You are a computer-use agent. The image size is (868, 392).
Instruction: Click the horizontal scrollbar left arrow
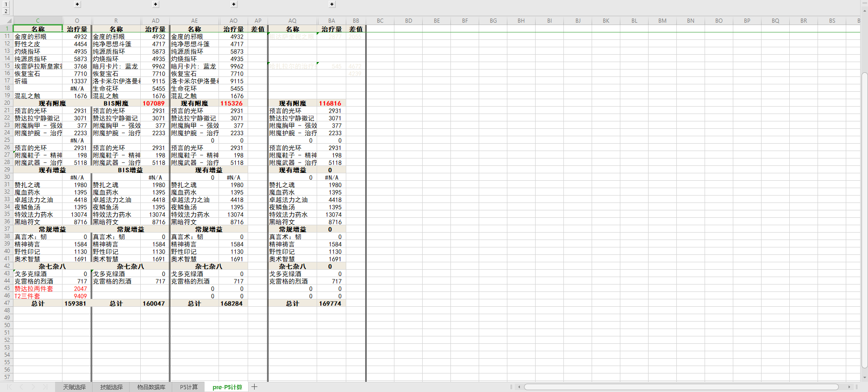click(x=519, y=387)
